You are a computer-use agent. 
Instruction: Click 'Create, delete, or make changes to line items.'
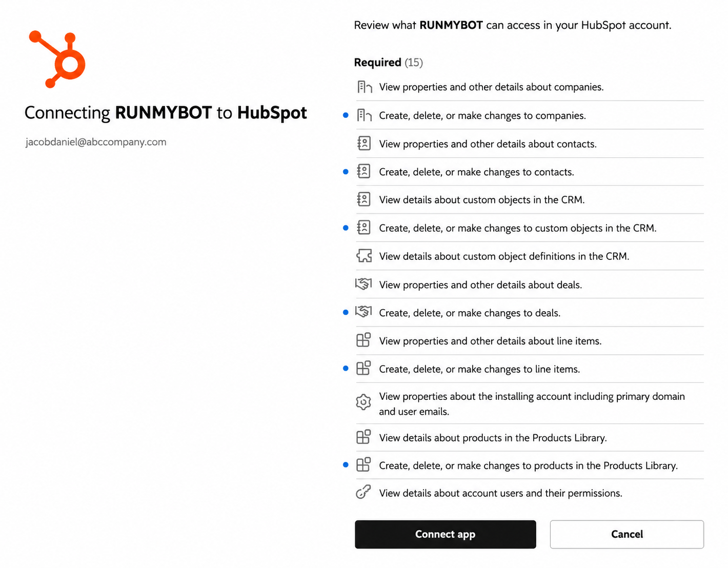479,370
